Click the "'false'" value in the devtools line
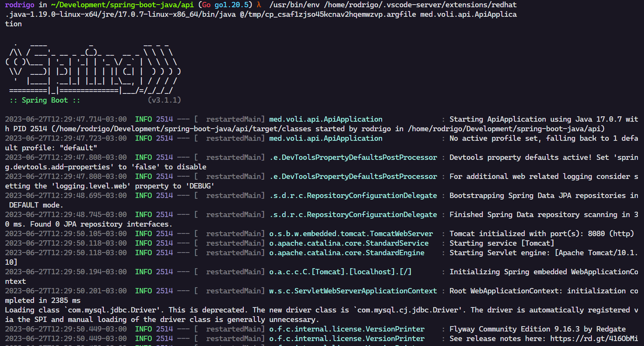Screen dimensions: 644x346 point(146,167)
